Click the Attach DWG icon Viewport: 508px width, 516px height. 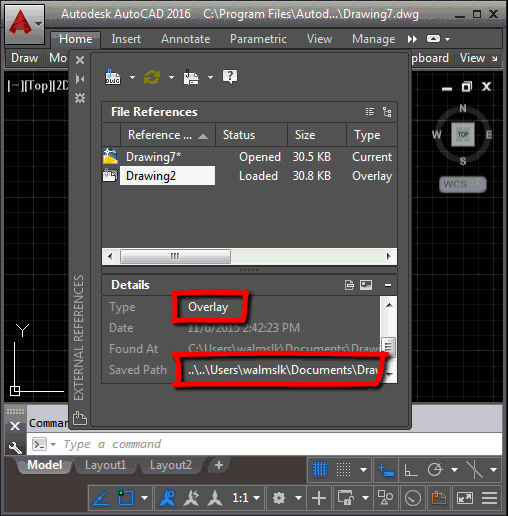(113, 77)
